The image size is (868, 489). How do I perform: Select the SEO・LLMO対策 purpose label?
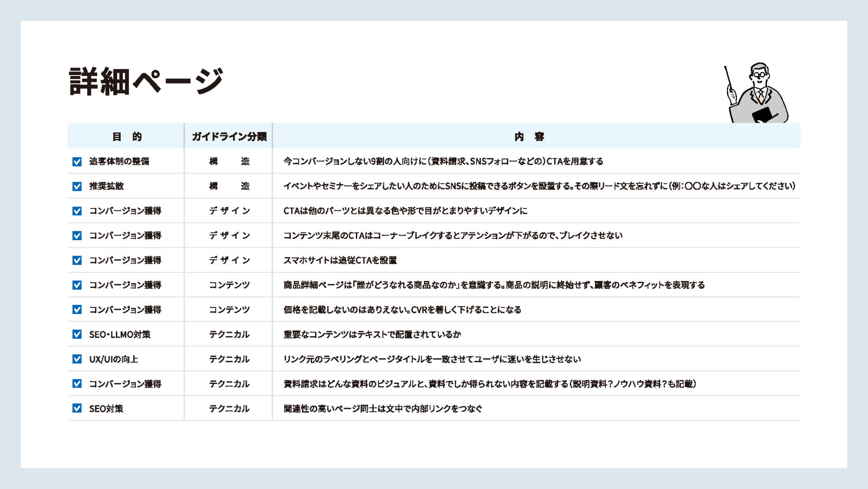click(120, 335)
